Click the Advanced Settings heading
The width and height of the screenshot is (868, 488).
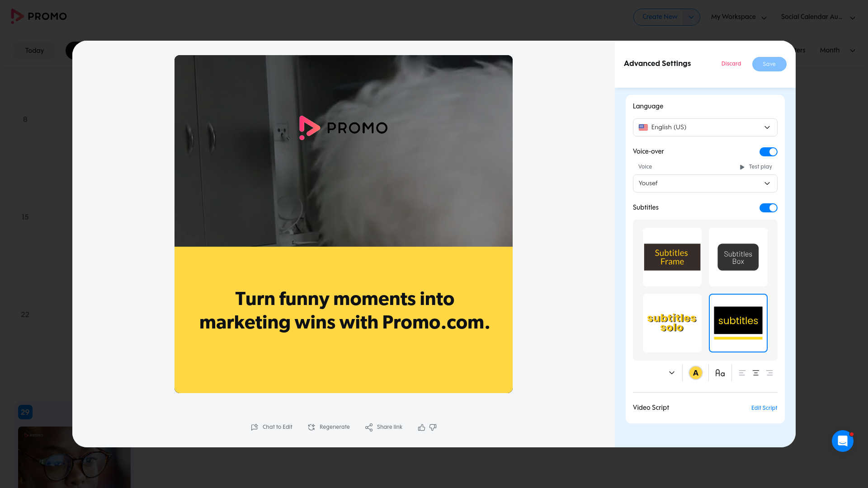(657, 64)
